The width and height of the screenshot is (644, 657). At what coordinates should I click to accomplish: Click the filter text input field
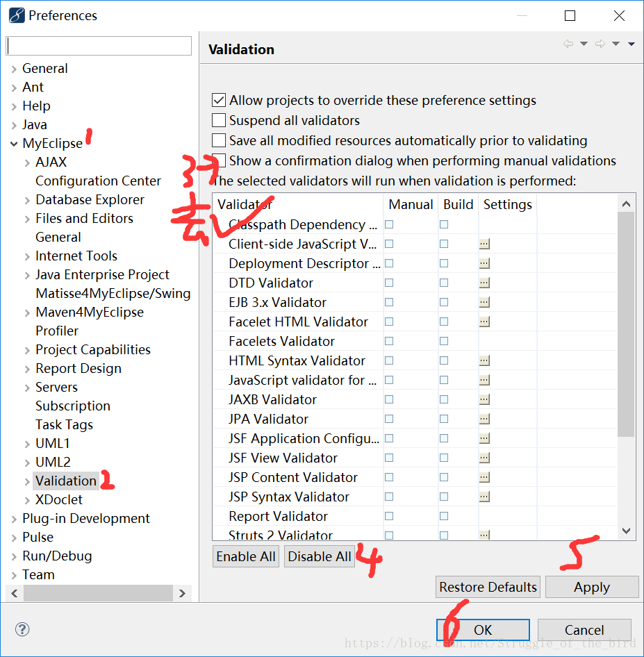coord(99,46)
